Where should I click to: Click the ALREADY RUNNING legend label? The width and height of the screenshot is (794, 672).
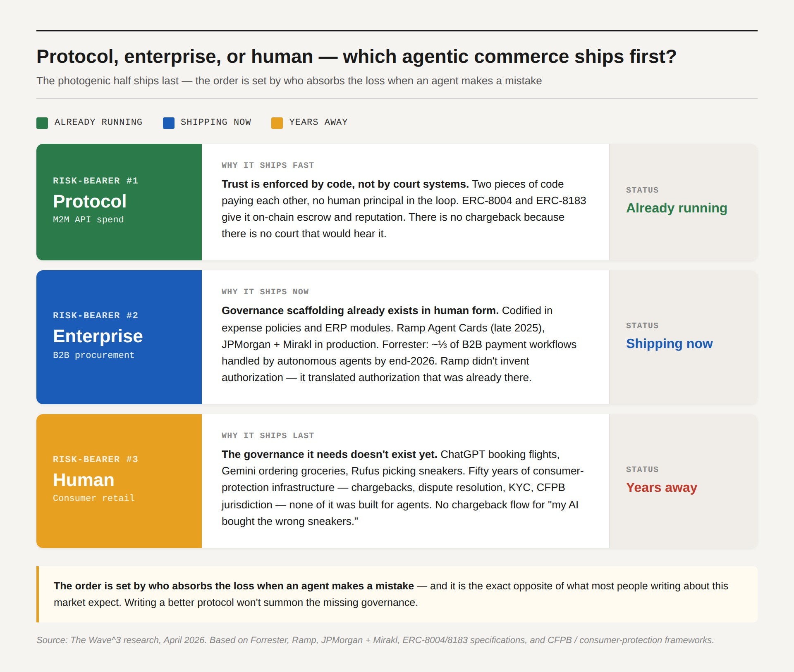click(x=98, y=122)
